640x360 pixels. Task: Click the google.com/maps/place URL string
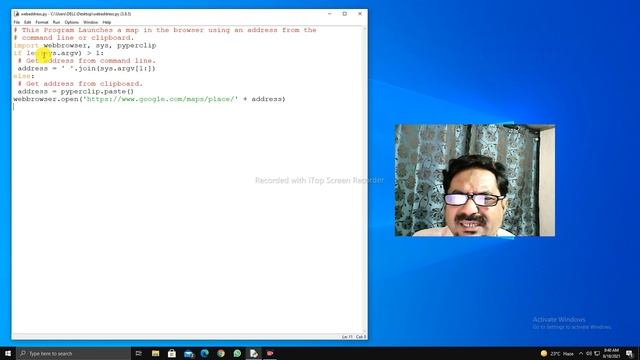(160, 99)
